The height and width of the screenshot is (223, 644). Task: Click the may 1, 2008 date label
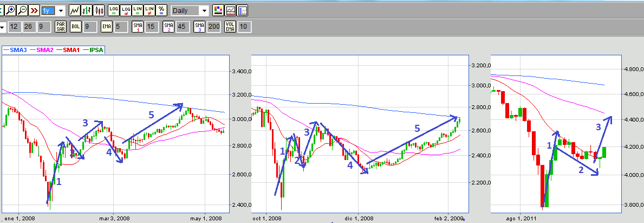coord(207,218)
